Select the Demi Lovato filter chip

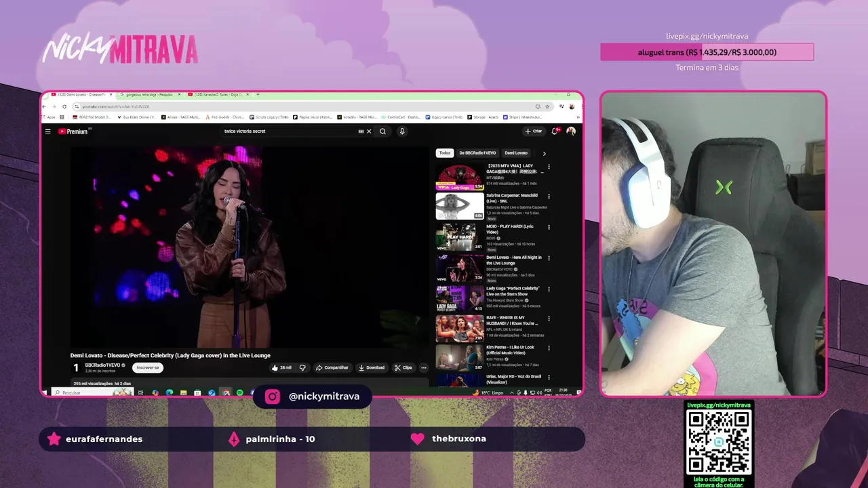tap(516, 153)
